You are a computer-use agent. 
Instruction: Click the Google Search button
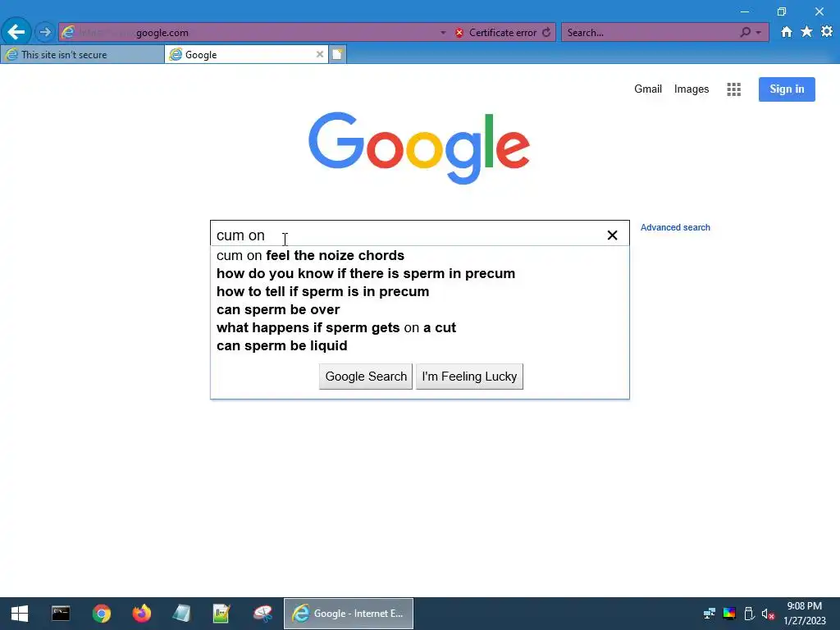(x=366, y=377)
